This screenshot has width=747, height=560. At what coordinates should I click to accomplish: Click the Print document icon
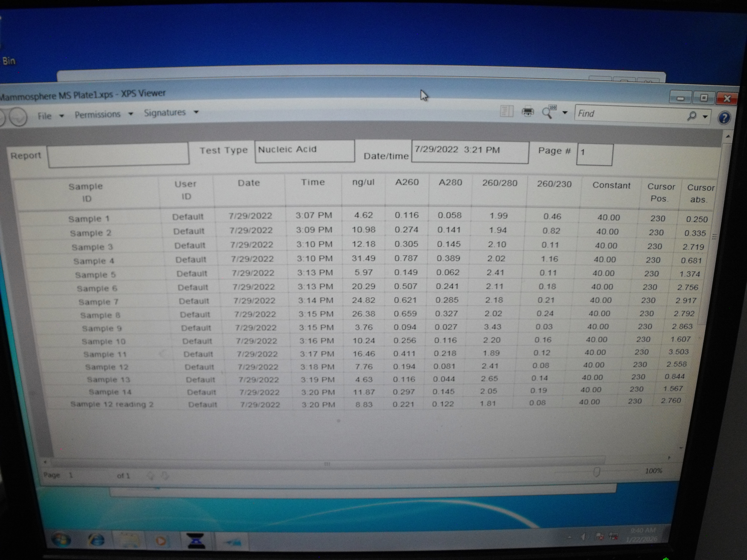tap(527, 112)
